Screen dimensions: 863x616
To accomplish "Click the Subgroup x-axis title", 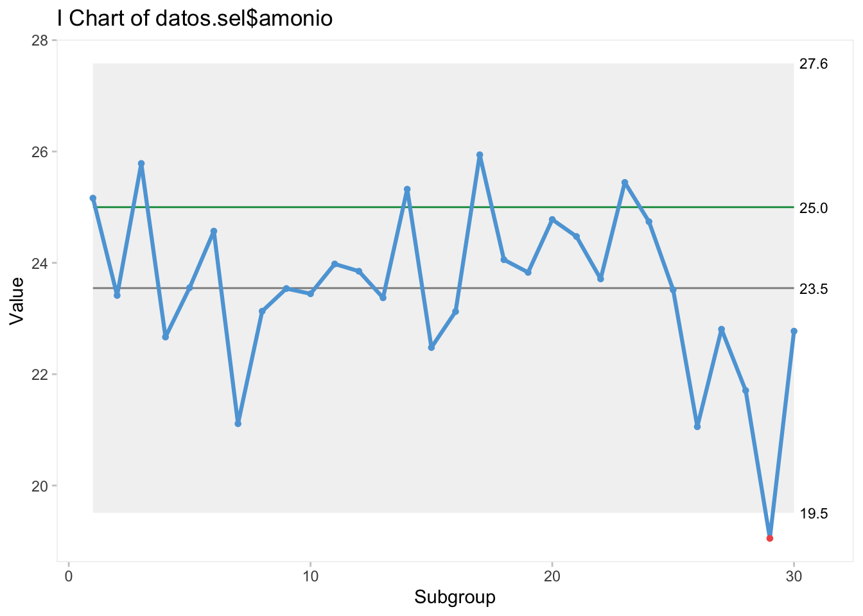I will click(455, 597).
